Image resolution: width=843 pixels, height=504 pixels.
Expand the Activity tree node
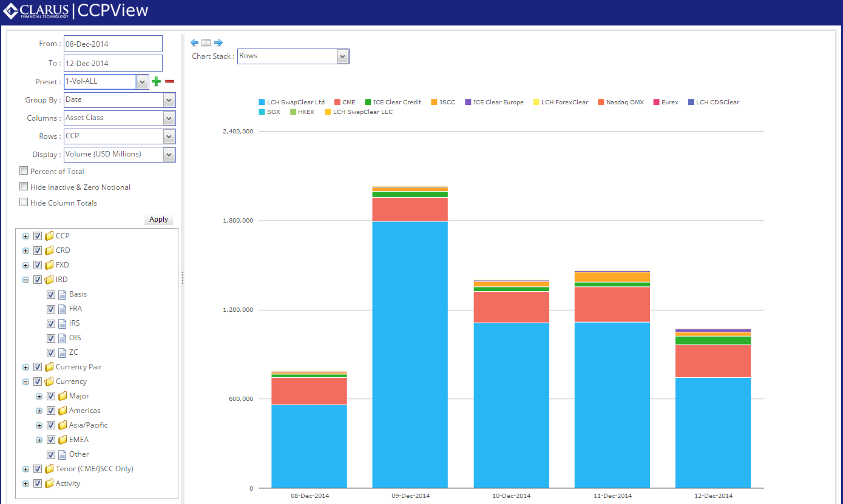click(x=25, y=483)
